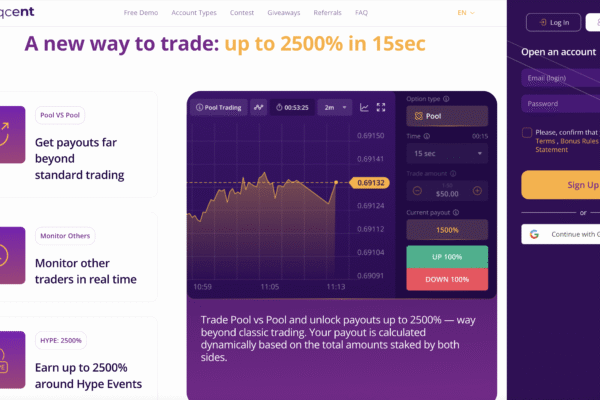Open the 2m timeframe dropdown

click(x=335, y=108)
